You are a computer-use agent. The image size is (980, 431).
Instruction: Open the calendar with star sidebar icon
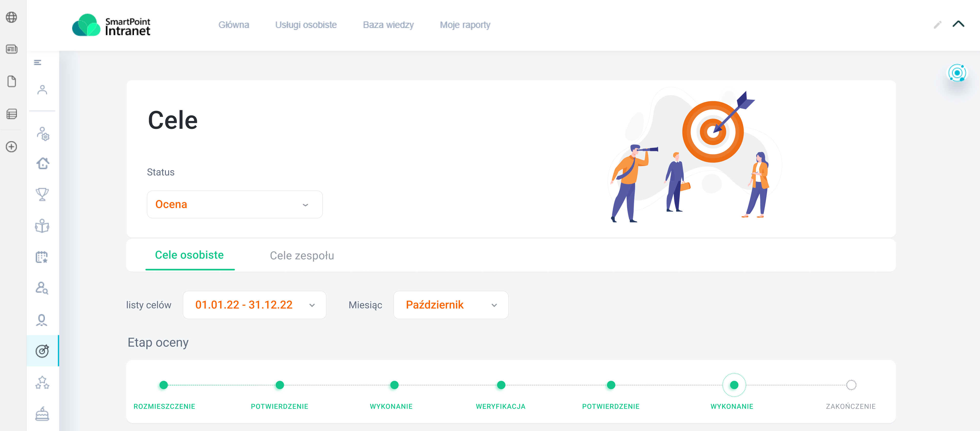point(42,257)
